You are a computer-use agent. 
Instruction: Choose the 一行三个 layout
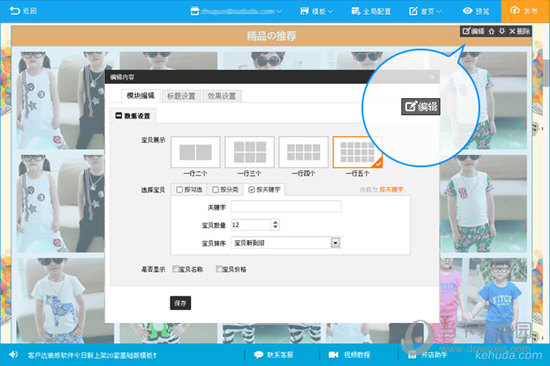click(249, 152)
